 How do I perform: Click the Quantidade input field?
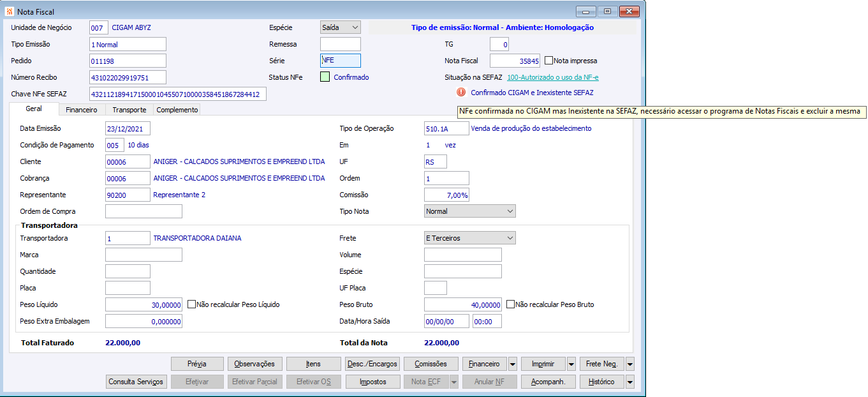point(128,271)
